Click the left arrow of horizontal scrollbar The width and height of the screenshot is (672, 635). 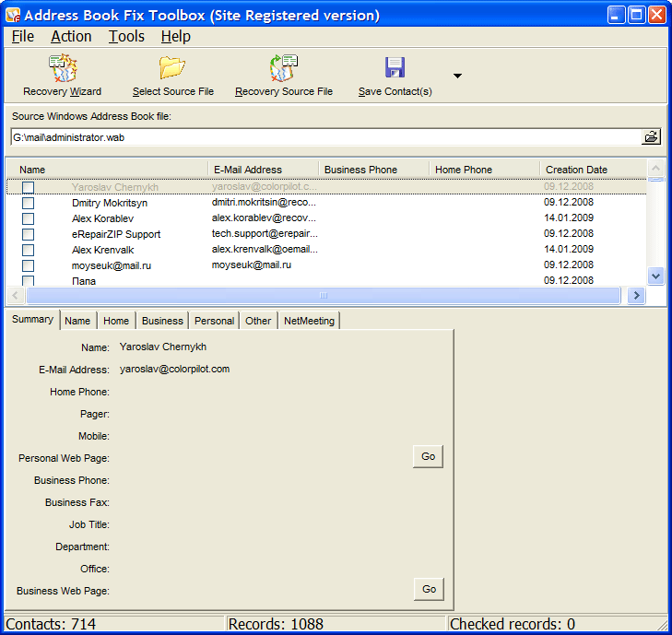[x=16, y=296]
